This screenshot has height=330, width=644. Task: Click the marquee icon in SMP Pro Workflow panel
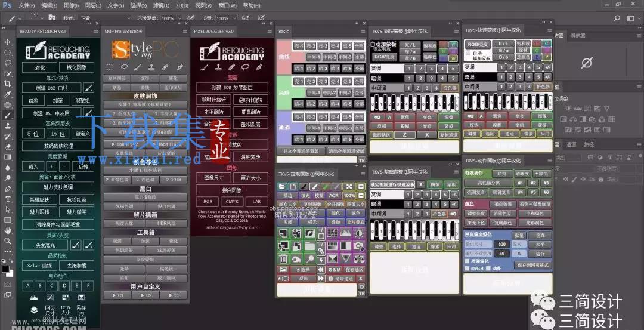(x=109, y=67)
